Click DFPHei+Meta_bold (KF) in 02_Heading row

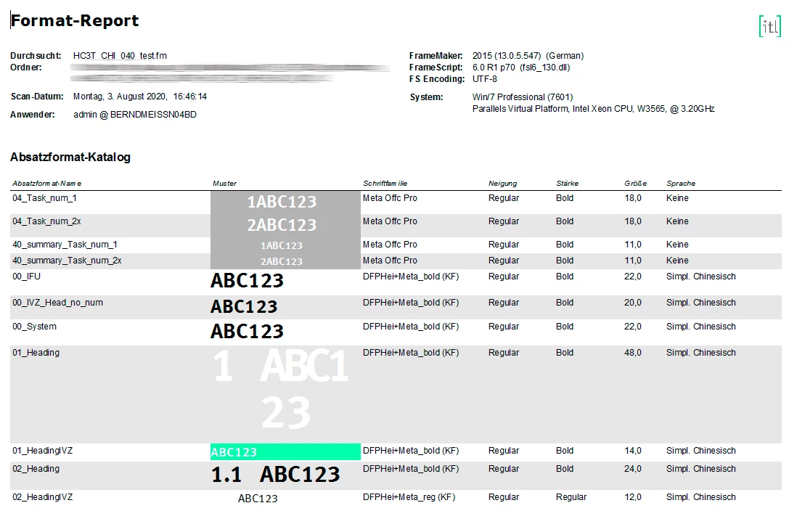click(411, 469)
